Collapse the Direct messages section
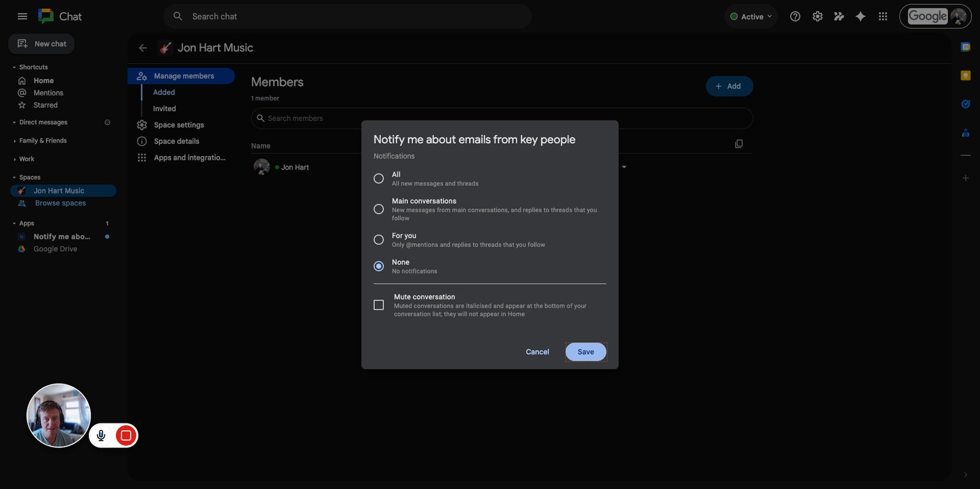 14,122
